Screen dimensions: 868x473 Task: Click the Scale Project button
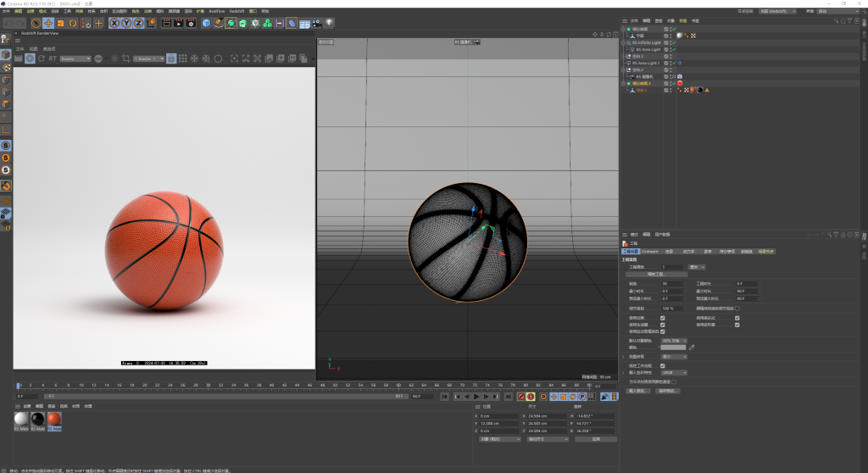point(657,274)
